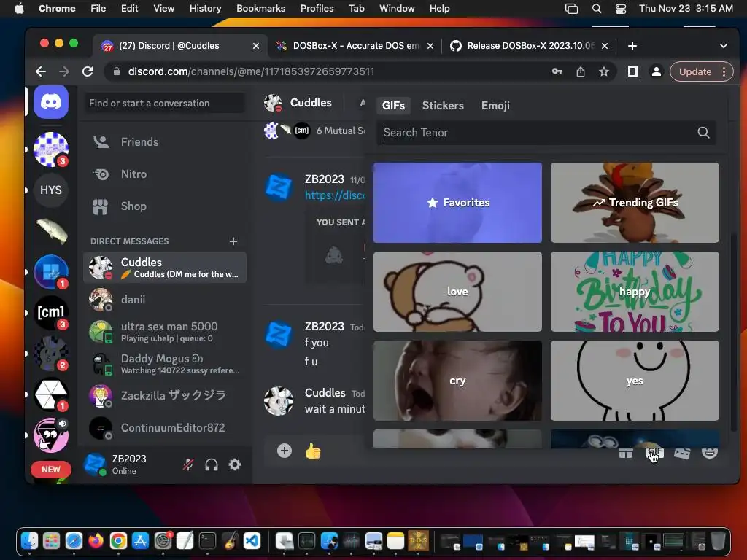Open the [cm] server icon
Viewport: 747px width, 560px height.
[x=51, y=312]
